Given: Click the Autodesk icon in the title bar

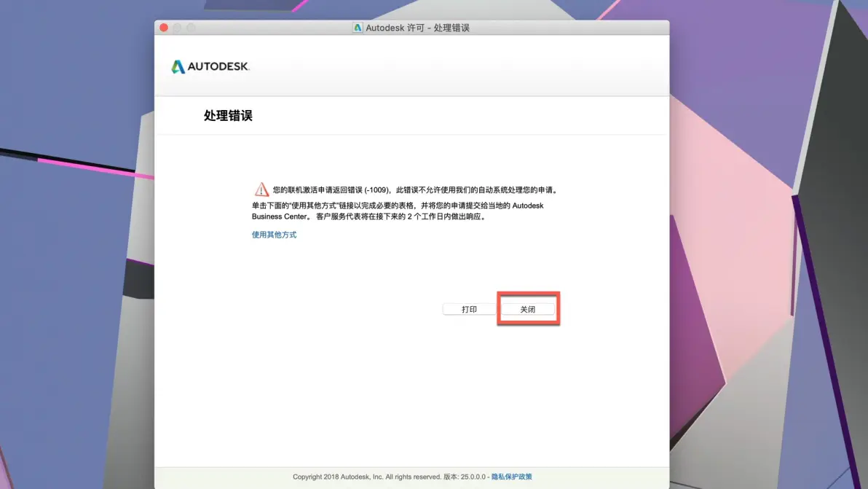Looking at the screenshot, I should click(358, 28).
